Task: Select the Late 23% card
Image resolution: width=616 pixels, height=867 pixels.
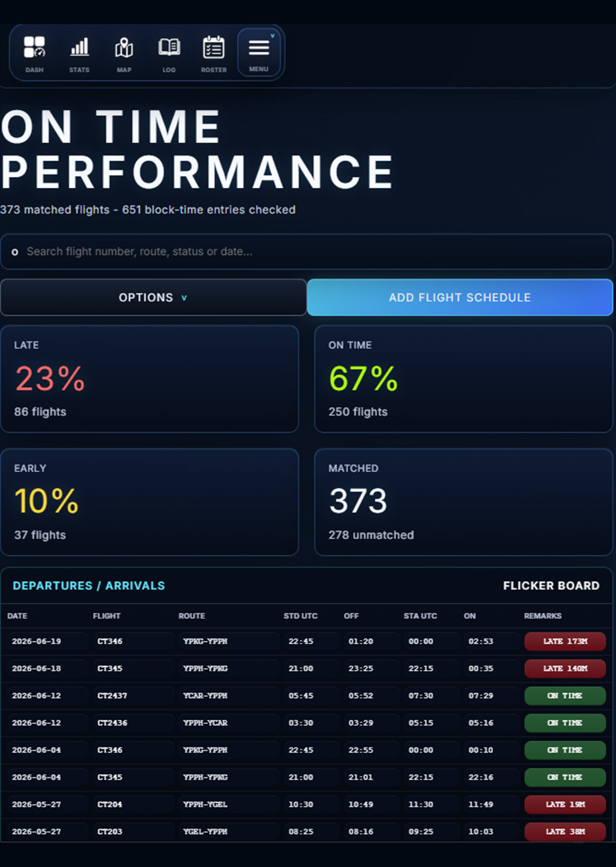Action: (x=149, y=379)
